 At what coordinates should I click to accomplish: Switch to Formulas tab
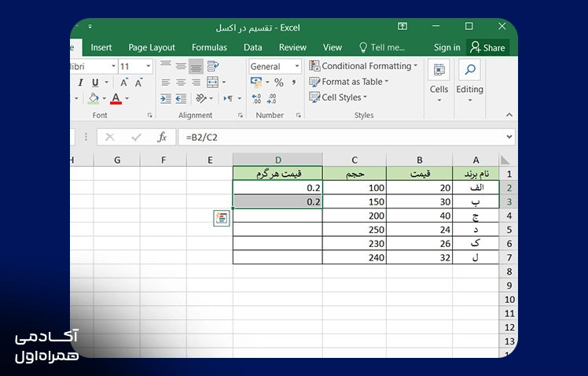209,47
